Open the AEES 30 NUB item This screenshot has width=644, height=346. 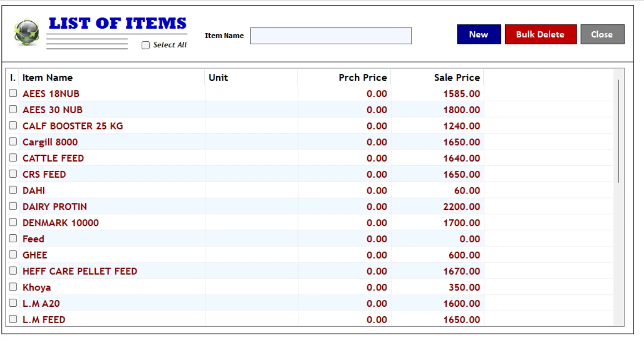(x=53, y=110)
